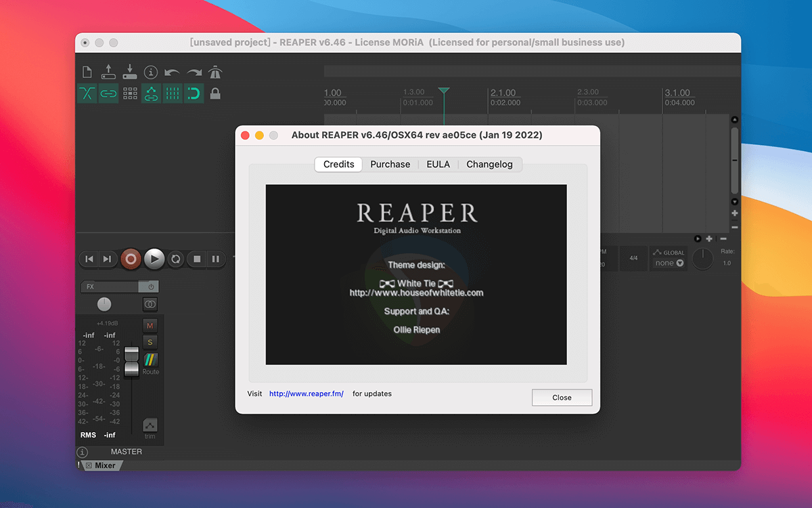Pause playback in the transport bar

point(216,259)
